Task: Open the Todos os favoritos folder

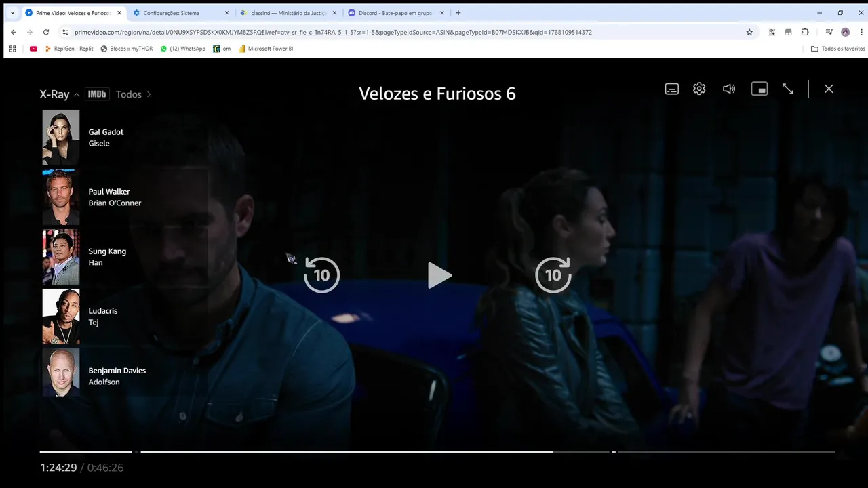Action: click(x=838, y=49)
